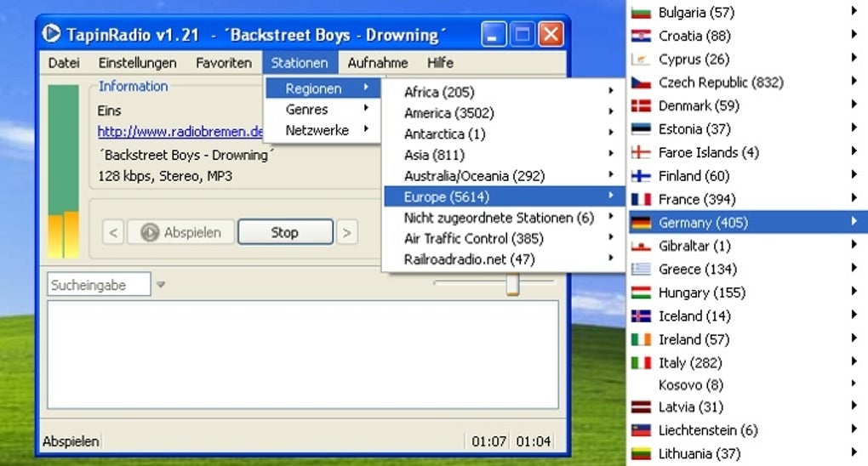868x466 pixels.
Task: Expand the Czech Republic submenu arrow
Action: pyautogui.click(x=854, y=82)
